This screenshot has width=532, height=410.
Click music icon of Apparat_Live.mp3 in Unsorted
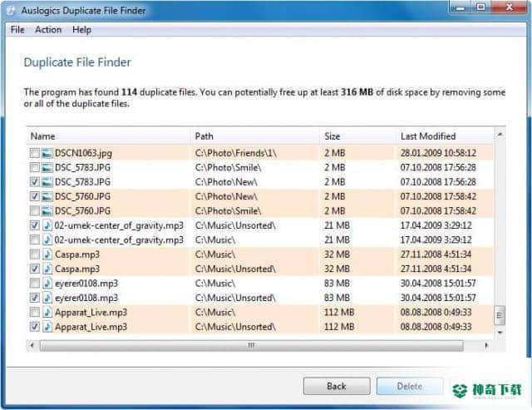click(x=47, y=327)
